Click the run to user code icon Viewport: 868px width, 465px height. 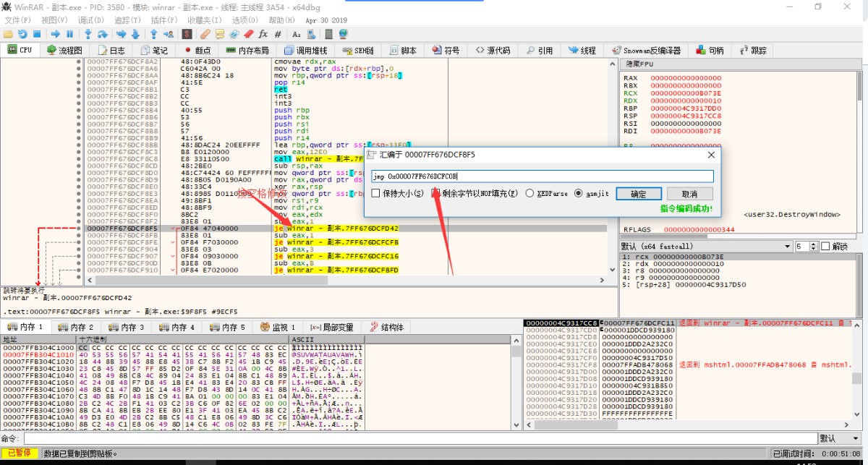point(169,34)
